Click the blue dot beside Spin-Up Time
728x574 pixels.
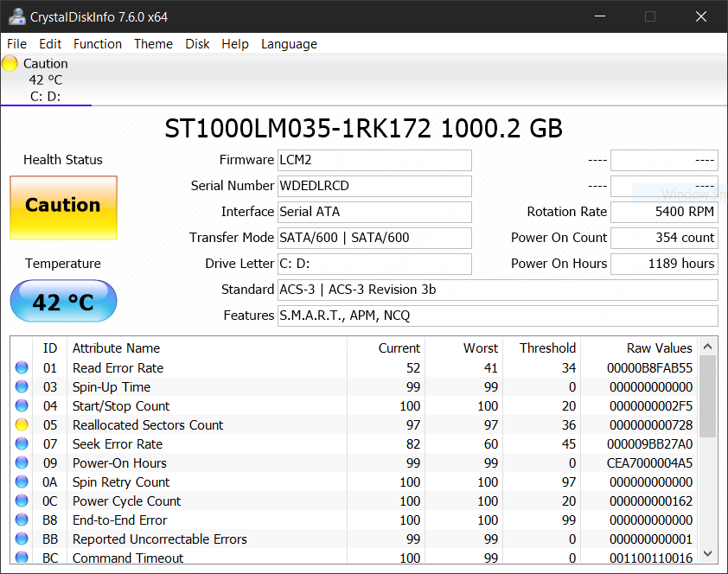[22, 386]
